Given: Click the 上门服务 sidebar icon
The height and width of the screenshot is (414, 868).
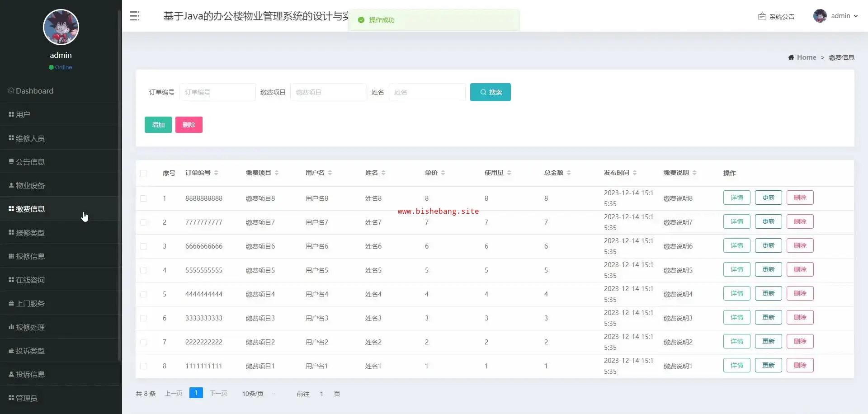Looking at the screenshot, I should pos(11,303).
